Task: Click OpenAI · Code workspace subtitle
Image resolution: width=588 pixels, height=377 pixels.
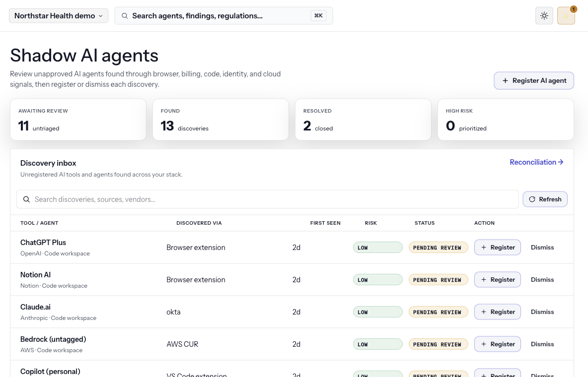Action: [x=55, y=253]
